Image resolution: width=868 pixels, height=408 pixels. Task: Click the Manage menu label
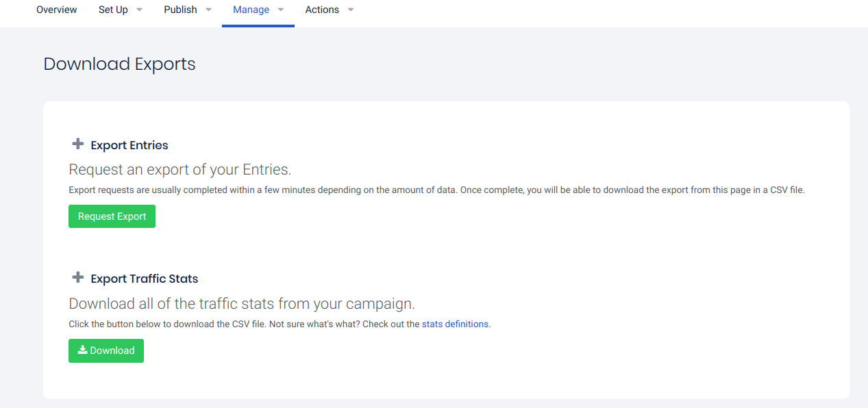(x=251, y=10)
